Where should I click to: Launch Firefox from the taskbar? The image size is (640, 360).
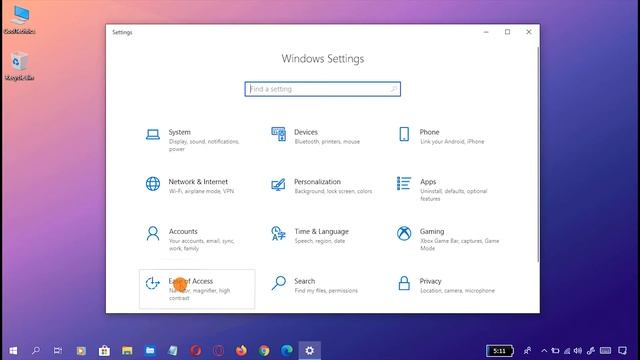pyautogui.click(x=241, y=351)
